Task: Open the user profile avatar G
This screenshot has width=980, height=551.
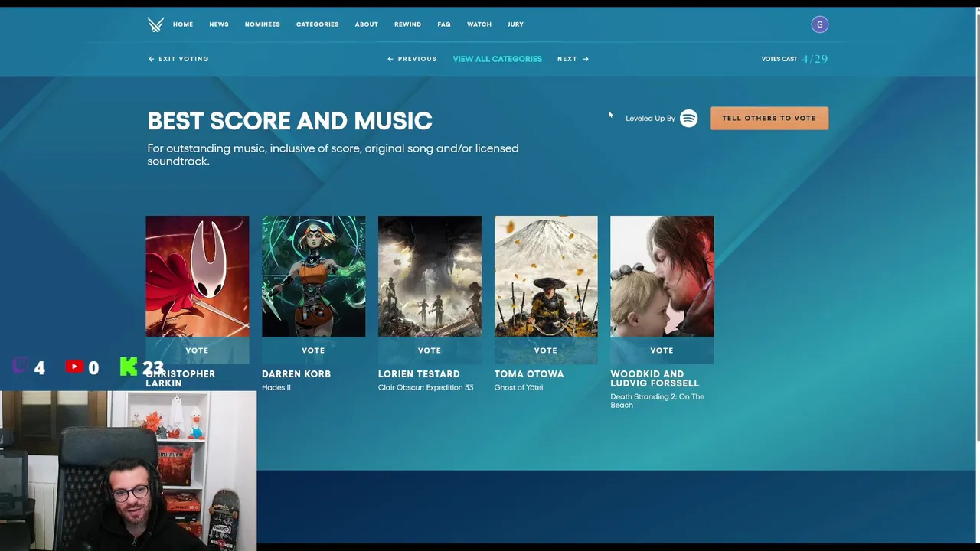Action: tap(819, 24)
